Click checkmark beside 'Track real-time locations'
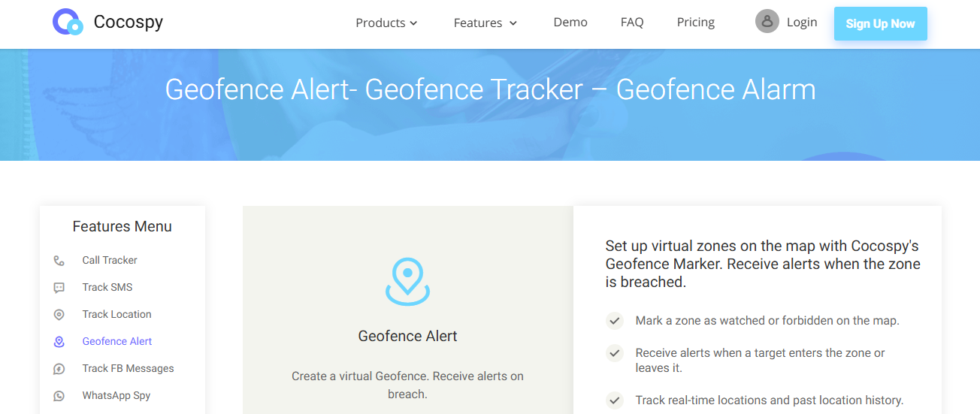 point(615,400)
